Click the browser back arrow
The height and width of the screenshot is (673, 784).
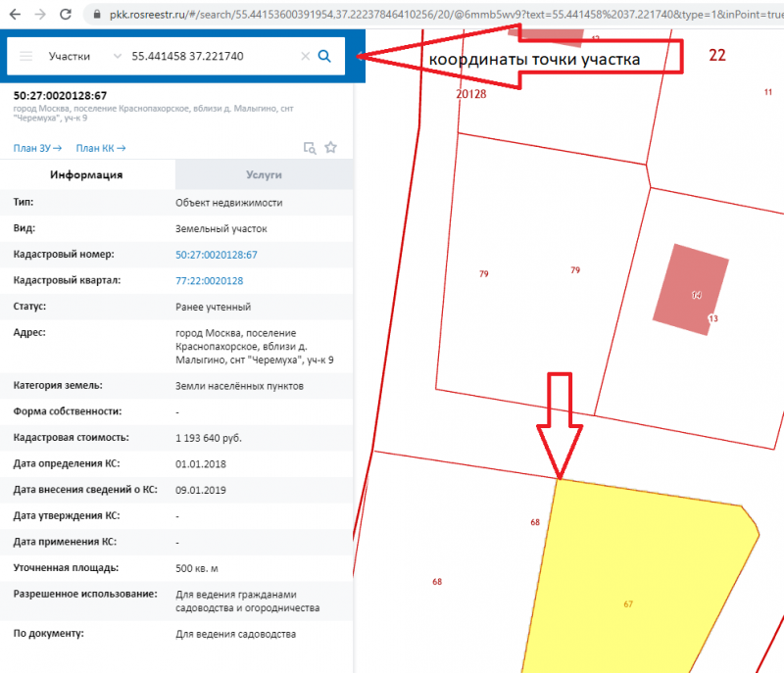[12, 15]
